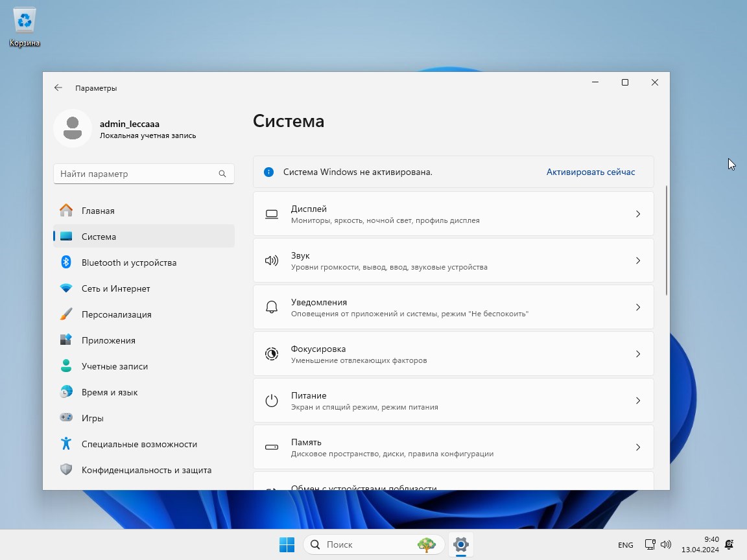Expand the Дисплей row chevron

click(x=638, y=214)
